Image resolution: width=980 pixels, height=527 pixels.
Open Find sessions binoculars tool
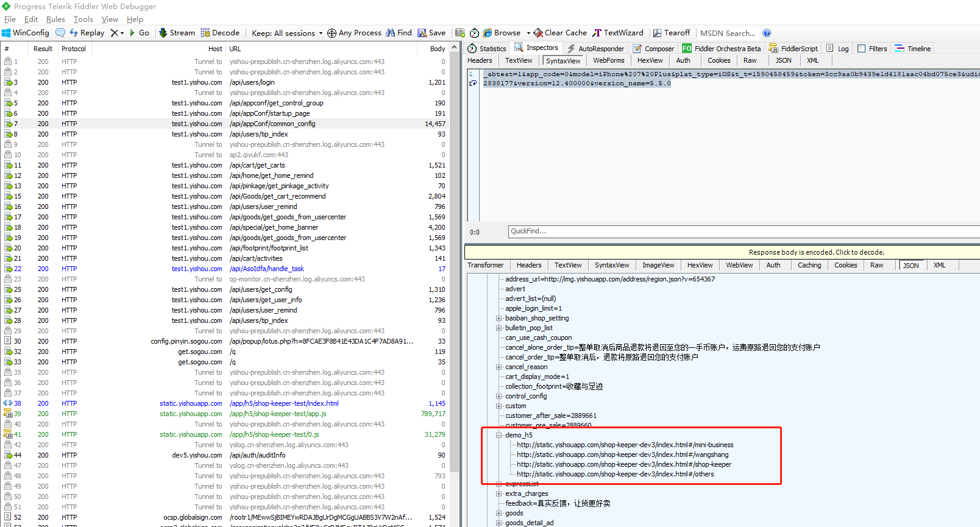pos(399,33)
